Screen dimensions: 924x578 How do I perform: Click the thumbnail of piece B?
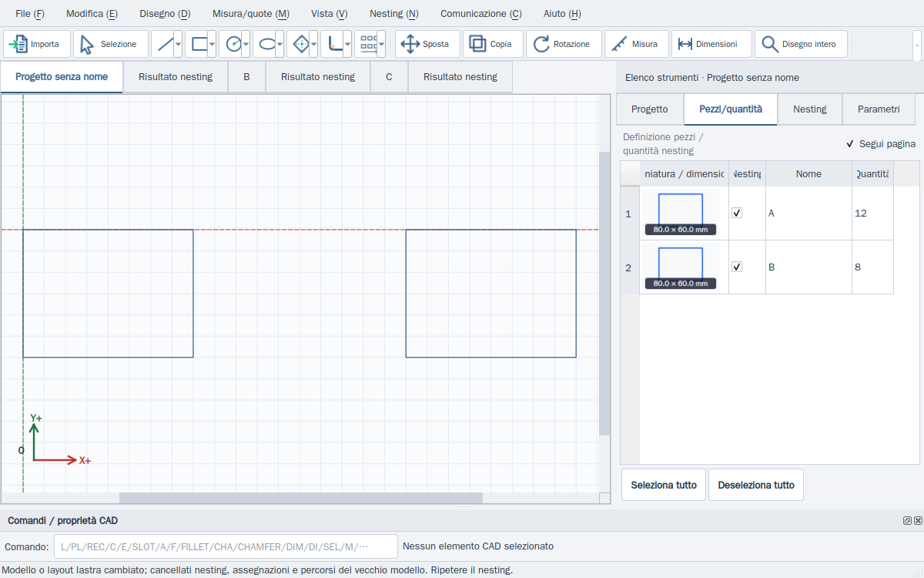coord(681,267)
